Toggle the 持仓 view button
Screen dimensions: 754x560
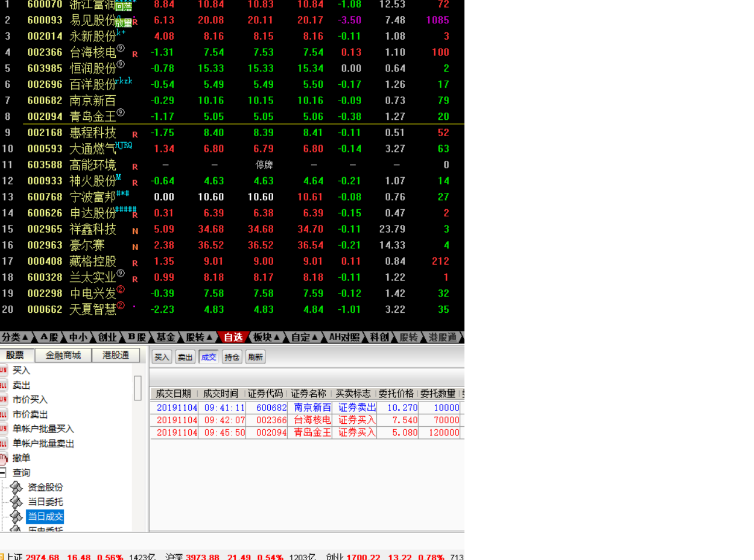[x=232, y=357]
